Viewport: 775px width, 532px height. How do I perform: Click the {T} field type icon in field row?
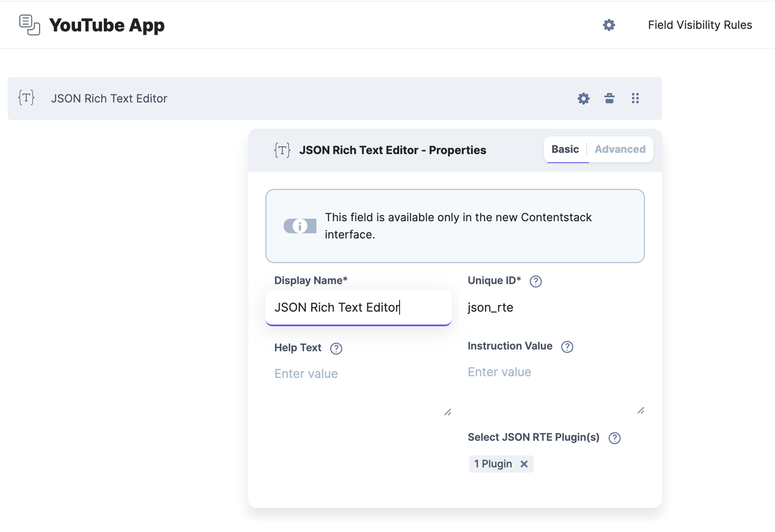pos(26,98)
